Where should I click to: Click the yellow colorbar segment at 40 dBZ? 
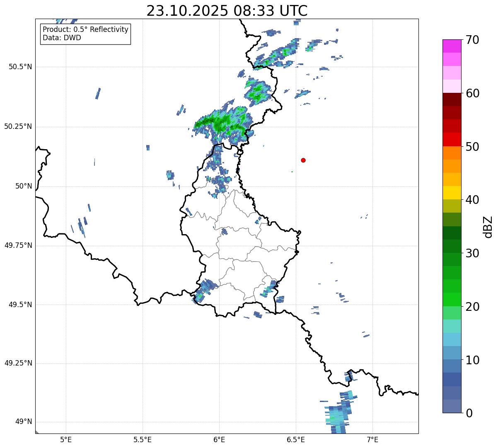452,193
